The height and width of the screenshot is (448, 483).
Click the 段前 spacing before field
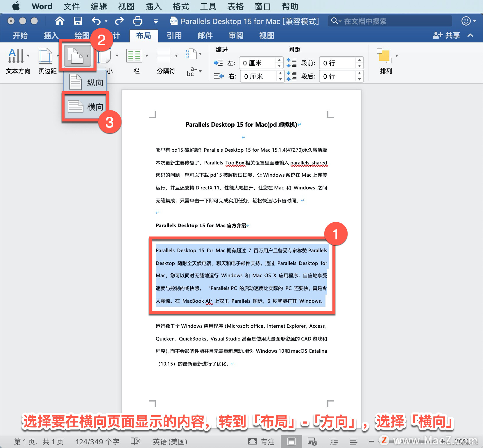[x=337, y=63]
